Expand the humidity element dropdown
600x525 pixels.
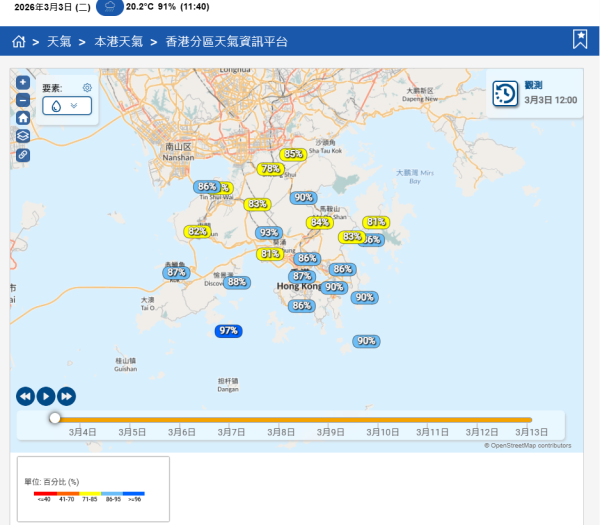[67, 106]
